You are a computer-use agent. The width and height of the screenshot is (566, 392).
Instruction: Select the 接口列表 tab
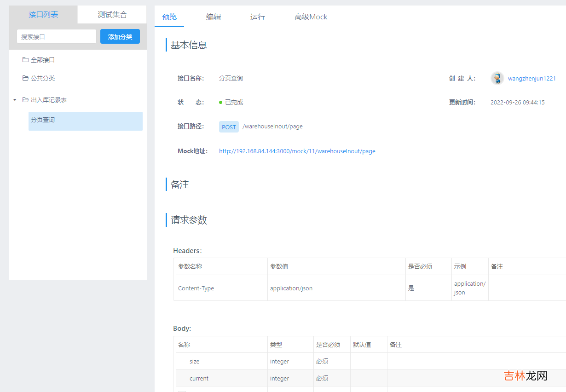(43, 15)
